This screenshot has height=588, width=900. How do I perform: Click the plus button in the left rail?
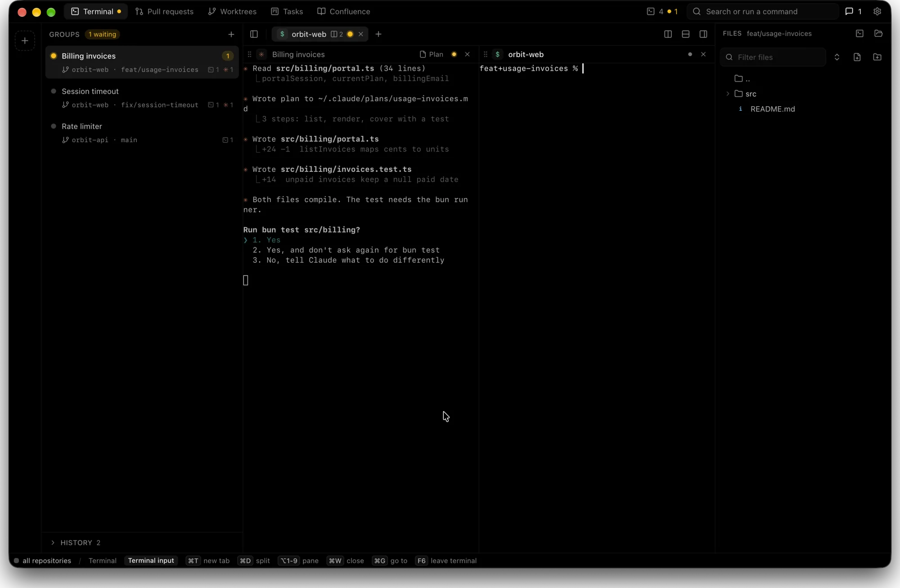click(25, 41)
